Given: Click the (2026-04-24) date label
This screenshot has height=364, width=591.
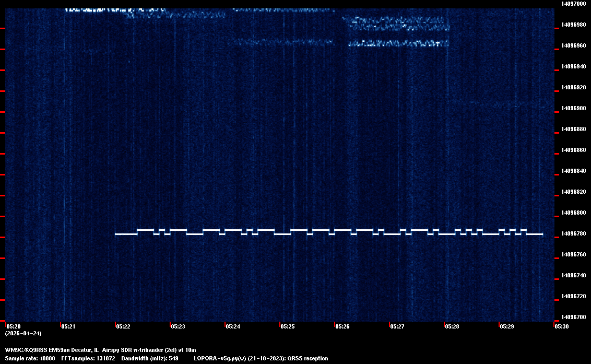Looking at the screenshot, I should [x=23, y=333].
